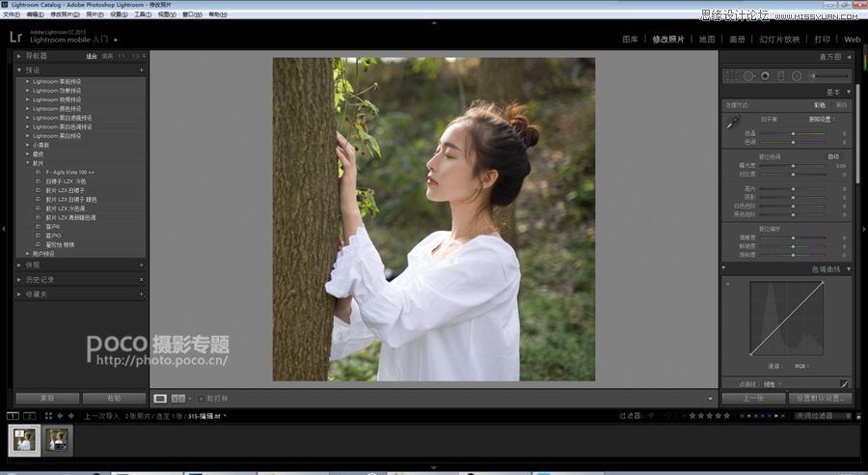Switch to the Library (图库) module
The image size is (868, 475).
630,40
